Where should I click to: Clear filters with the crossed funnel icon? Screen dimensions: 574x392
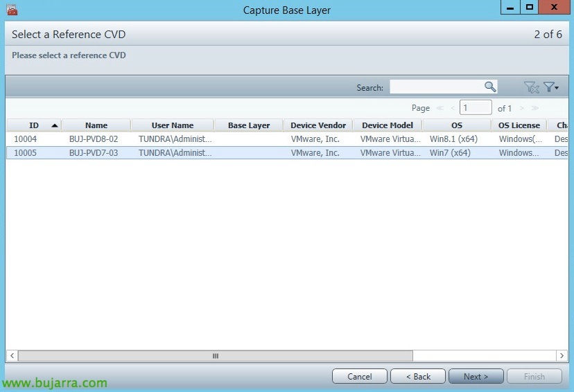531,87
